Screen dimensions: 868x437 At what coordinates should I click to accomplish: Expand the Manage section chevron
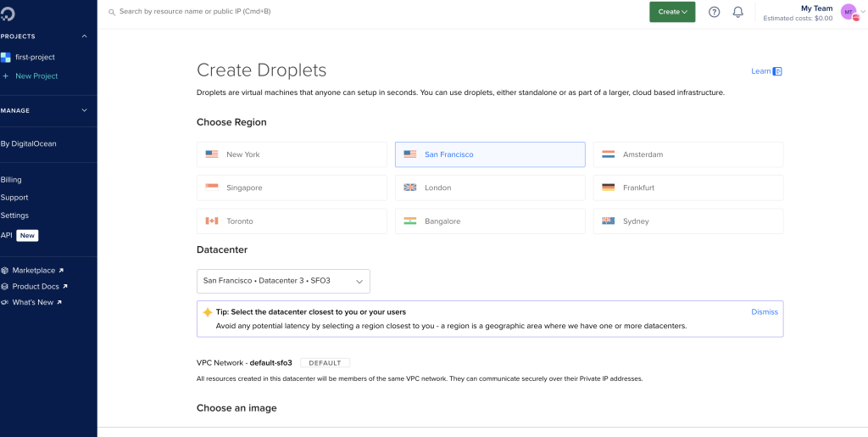(85, 110)
